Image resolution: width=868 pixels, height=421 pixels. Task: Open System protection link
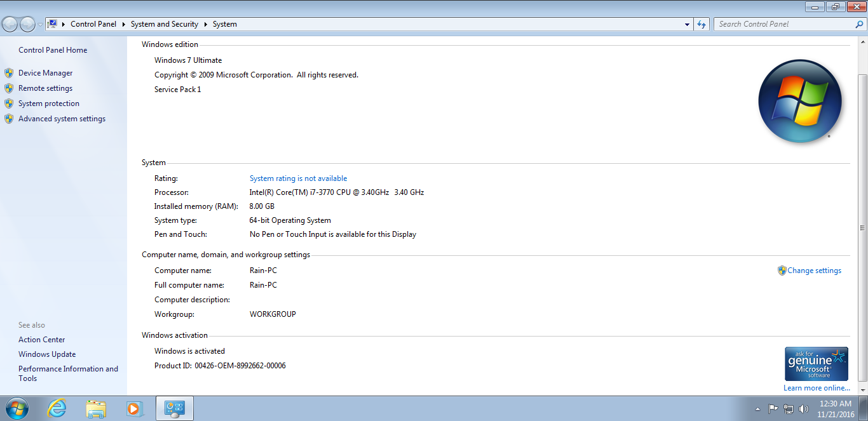coord(49,104)
